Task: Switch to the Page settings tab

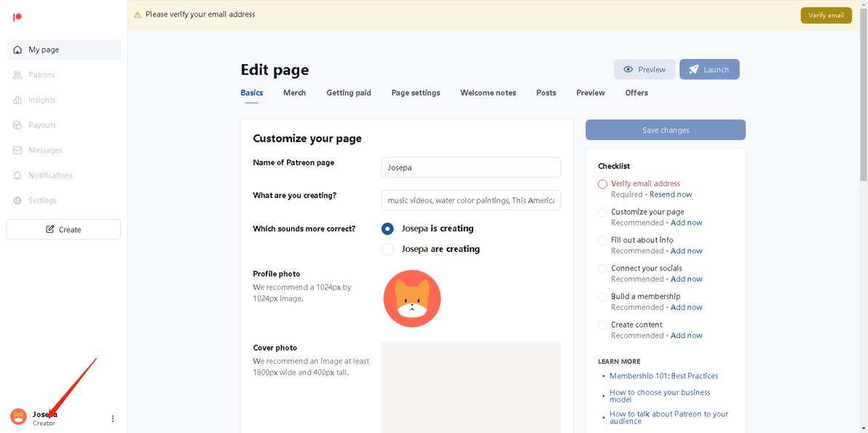Action: click(415, 93)
